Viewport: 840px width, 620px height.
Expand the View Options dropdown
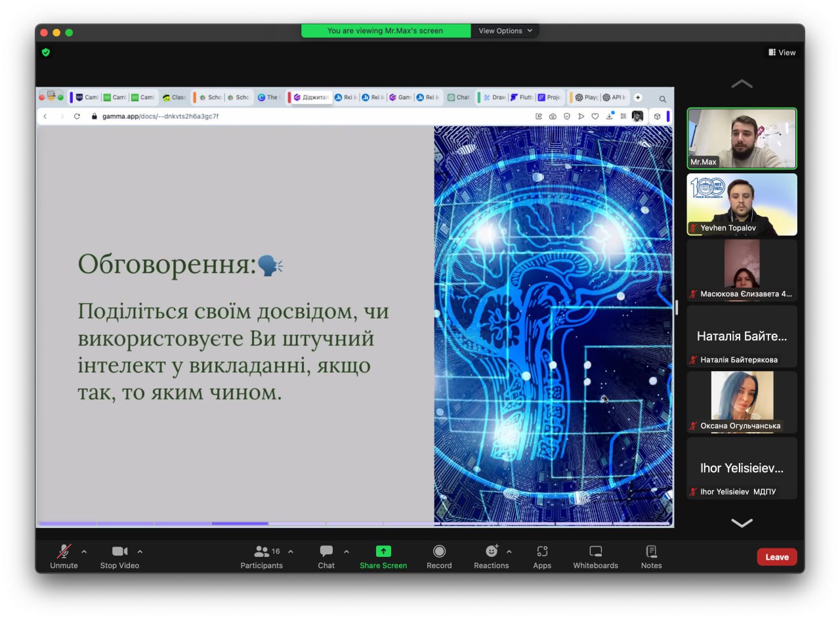(x=505, y=31)
